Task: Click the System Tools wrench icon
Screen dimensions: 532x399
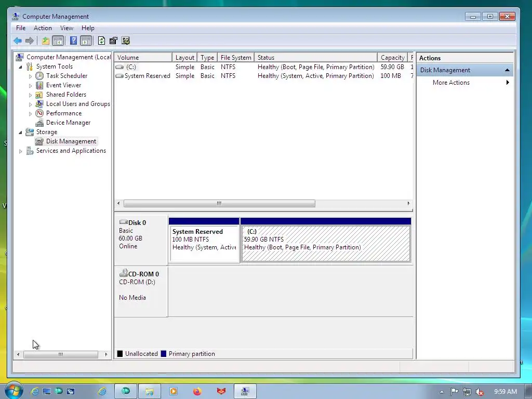Action: pyautogui.click(x=30, y=66)
